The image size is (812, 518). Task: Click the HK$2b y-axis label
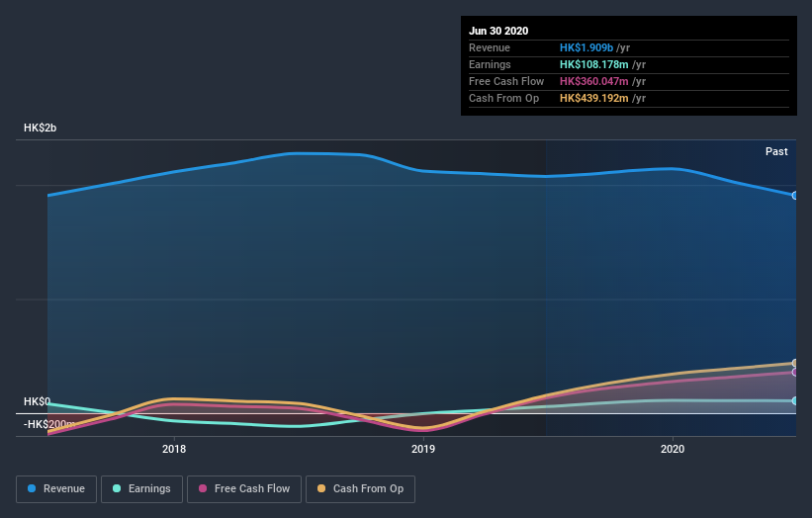tap(40, 128)
